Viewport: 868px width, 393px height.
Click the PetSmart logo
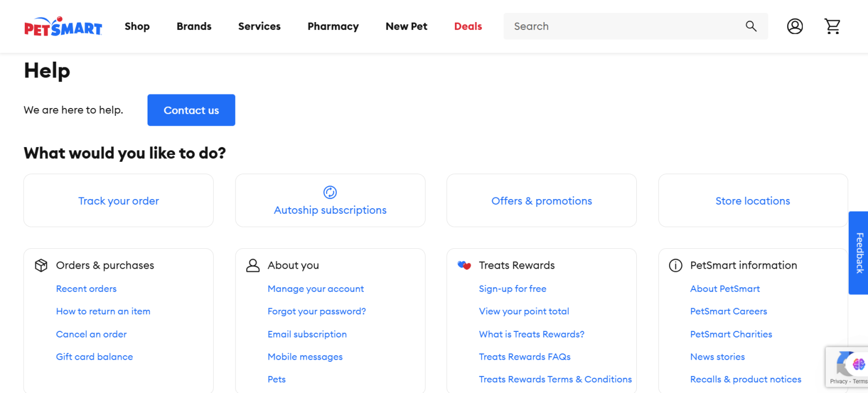63,26
